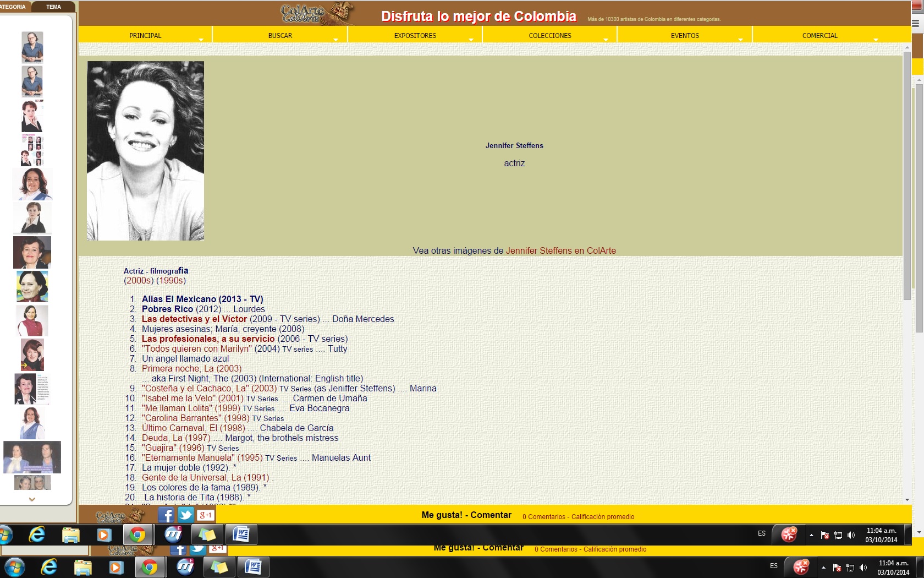
Task: Open 'Las detectivas y el Victor' link
Action: 194,319
